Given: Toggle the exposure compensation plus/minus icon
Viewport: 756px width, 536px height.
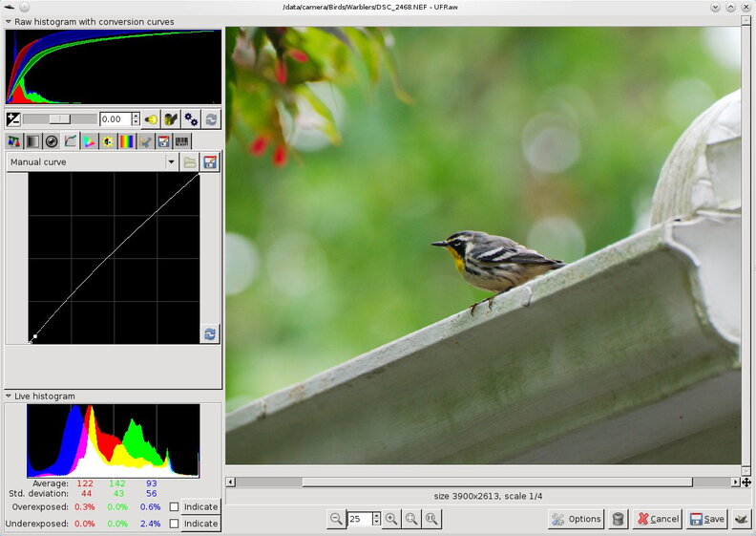Looking at the screenshot, I should pos(13,119).
